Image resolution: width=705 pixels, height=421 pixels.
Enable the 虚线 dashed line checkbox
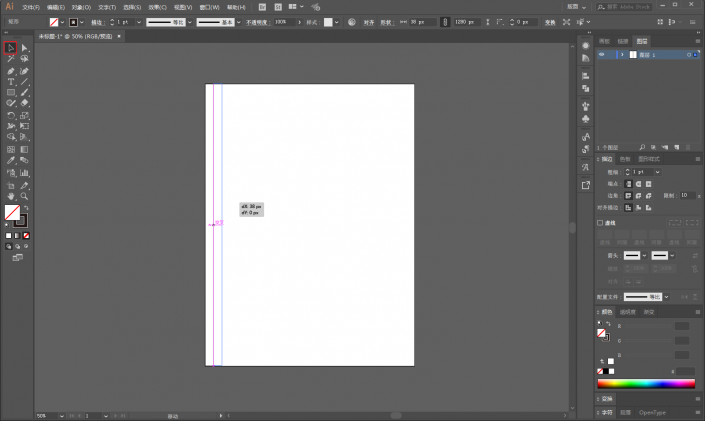[600, 223]
